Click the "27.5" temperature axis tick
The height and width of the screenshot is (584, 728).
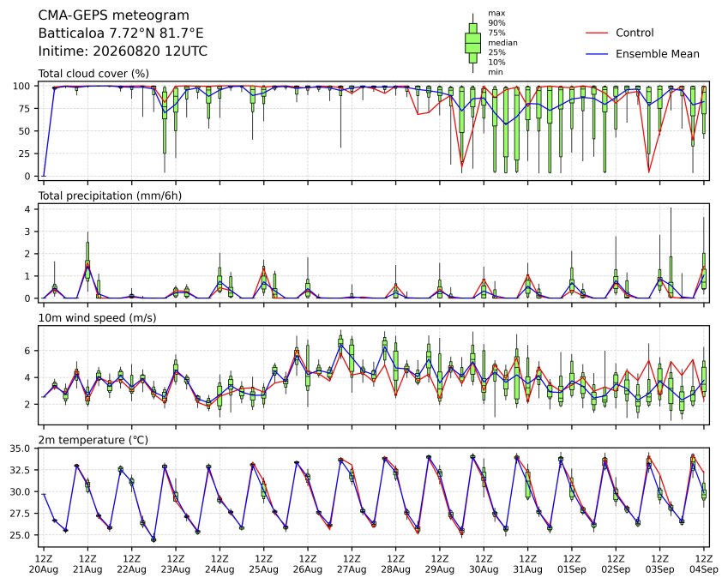coord(20,513)
